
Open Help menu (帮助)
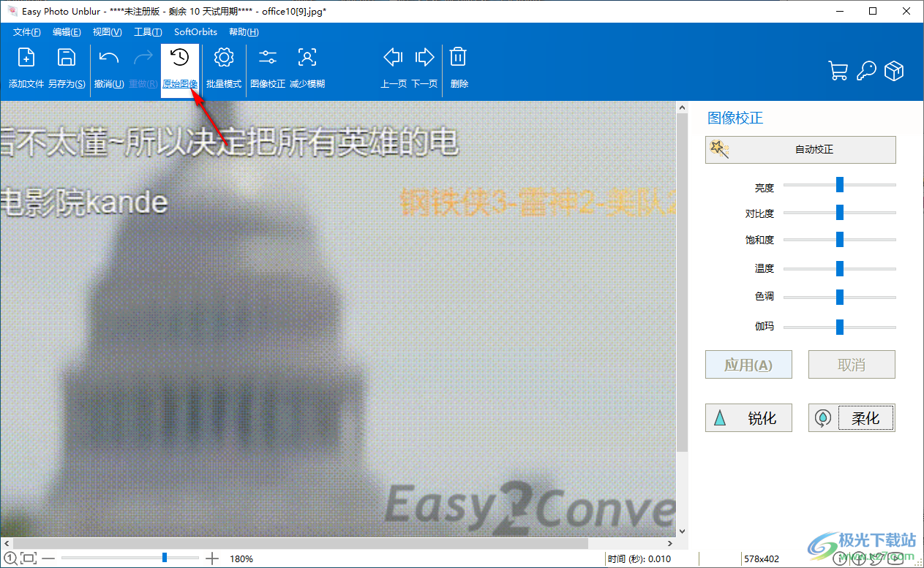(244, 32)
